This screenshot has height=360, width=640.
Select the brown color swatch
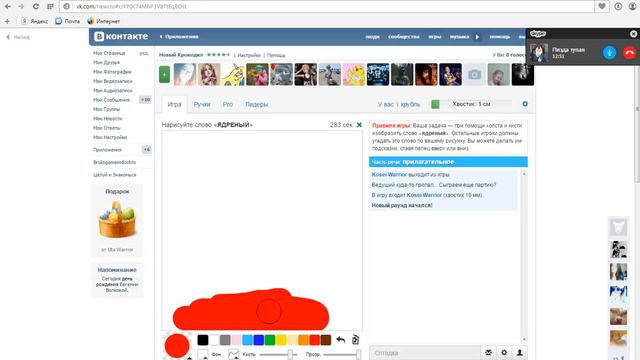[326, 340]
